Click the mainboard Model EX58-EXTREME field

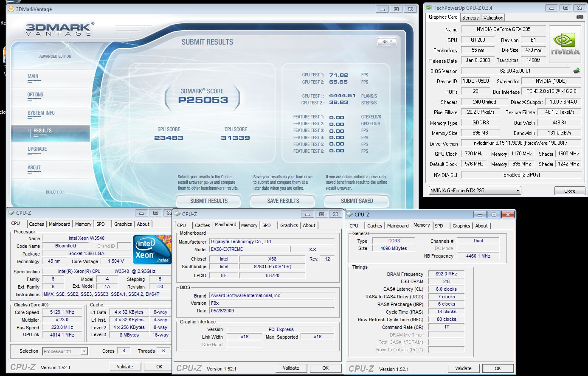click(x=250, y=250)
